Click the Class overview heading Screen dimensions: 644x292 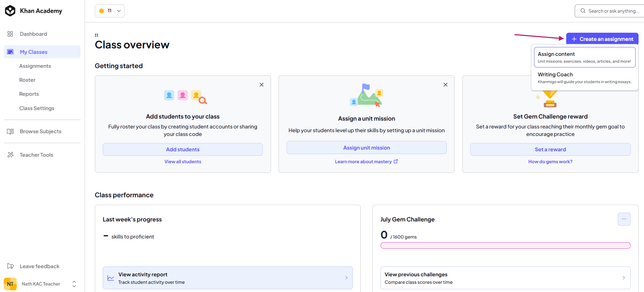coord(132,45)
